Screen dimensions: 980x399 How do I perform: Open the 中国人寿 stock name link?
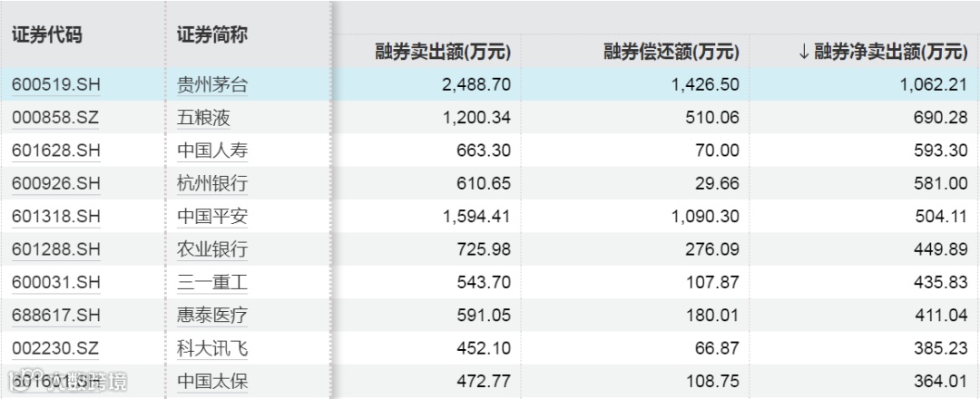[x=212, y=151]
